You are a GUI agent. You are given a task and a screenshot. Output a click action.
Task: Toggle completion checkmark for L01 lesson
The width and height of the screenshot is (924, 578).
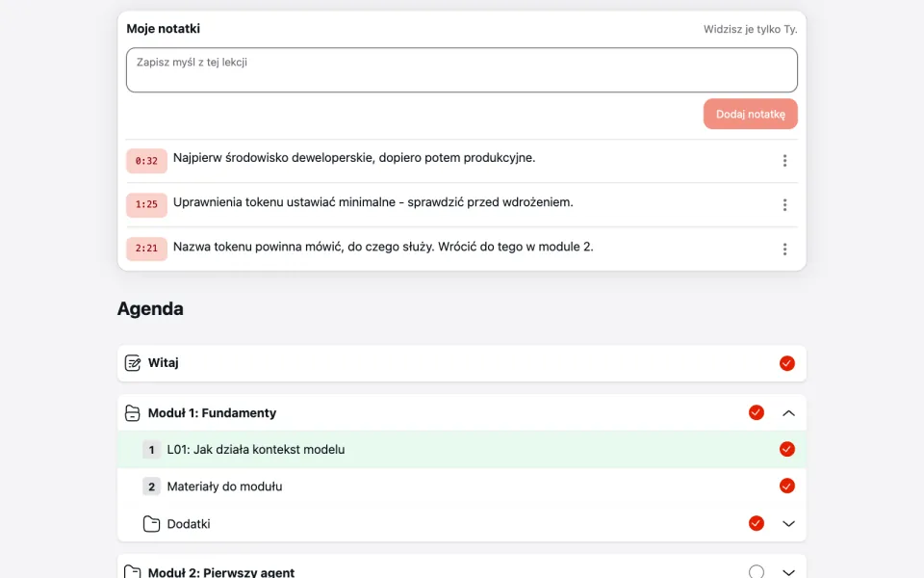pos(786,449)
